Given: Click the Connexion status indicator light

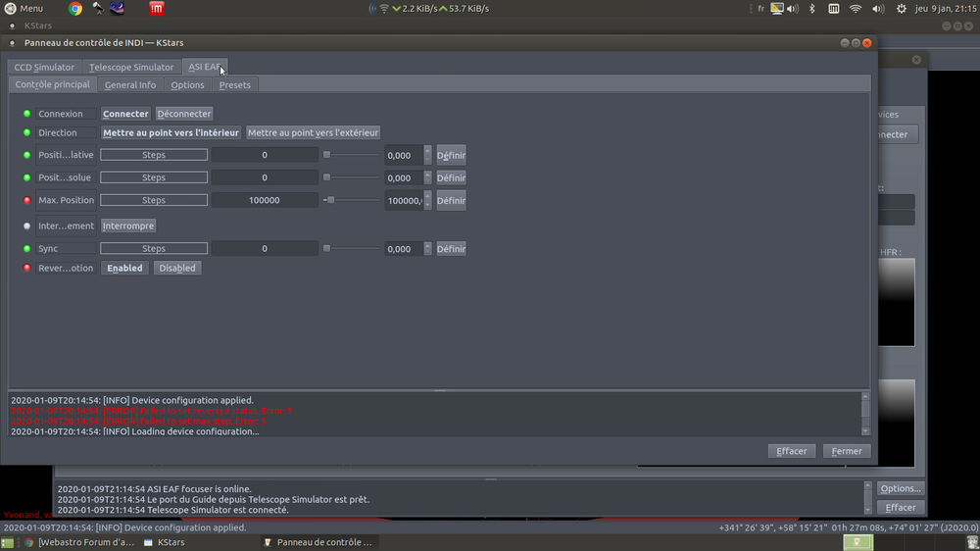Looking at the screenshot, I should (26, 113).
